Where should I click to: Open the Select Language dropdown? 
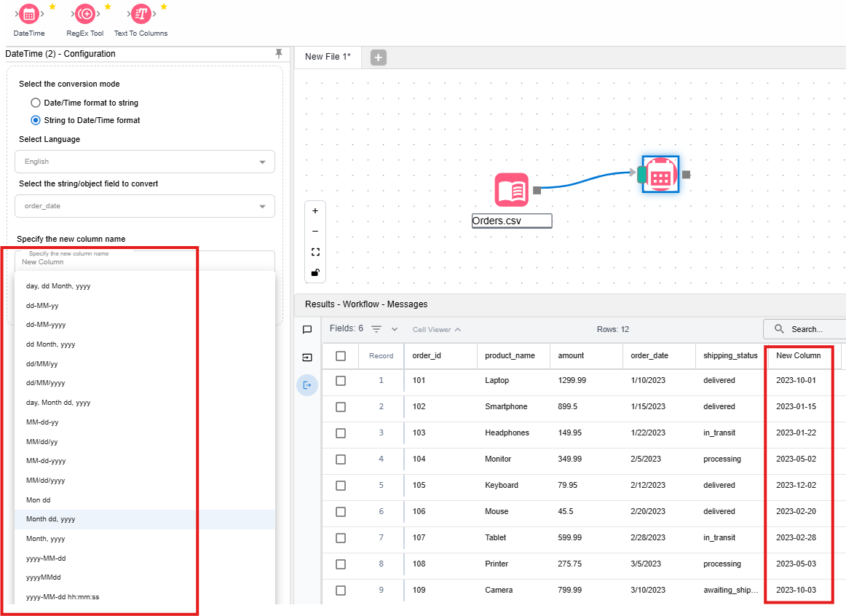(x=145, y=162)
